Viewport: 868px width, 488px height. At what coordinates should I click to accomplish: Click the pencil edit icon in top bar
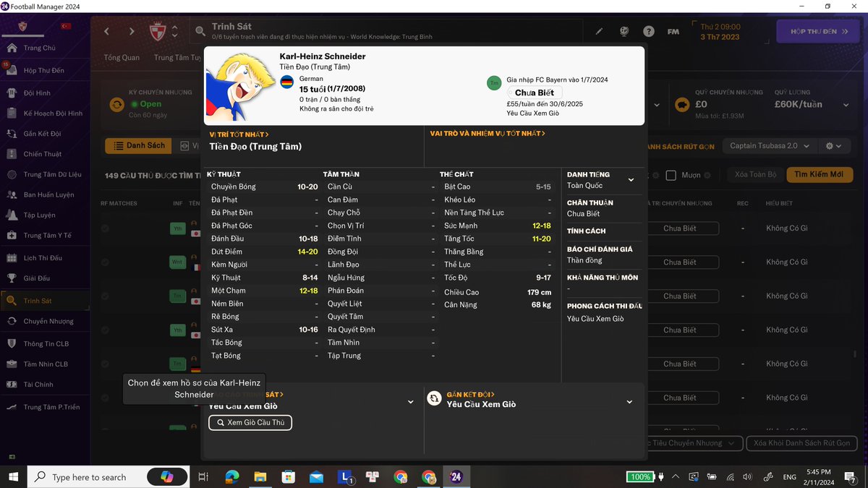click(599, 32)
